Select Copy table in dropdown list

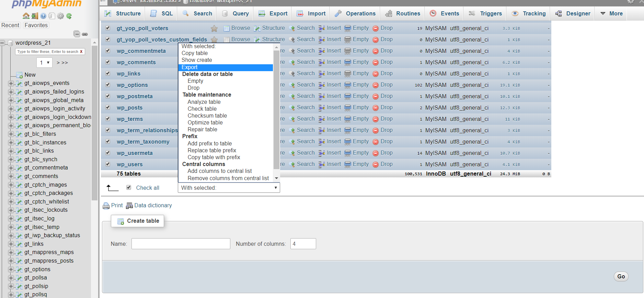coord(226,53)
